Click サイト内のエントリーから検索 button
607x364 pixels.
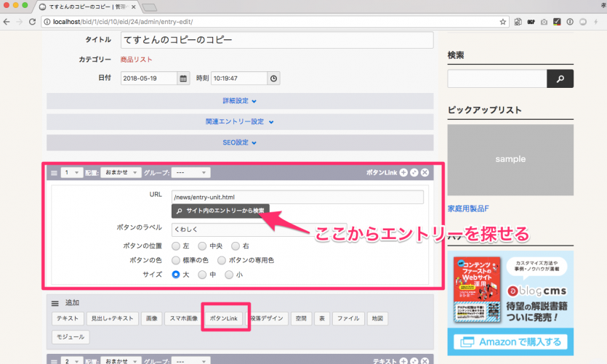(220, 211)
